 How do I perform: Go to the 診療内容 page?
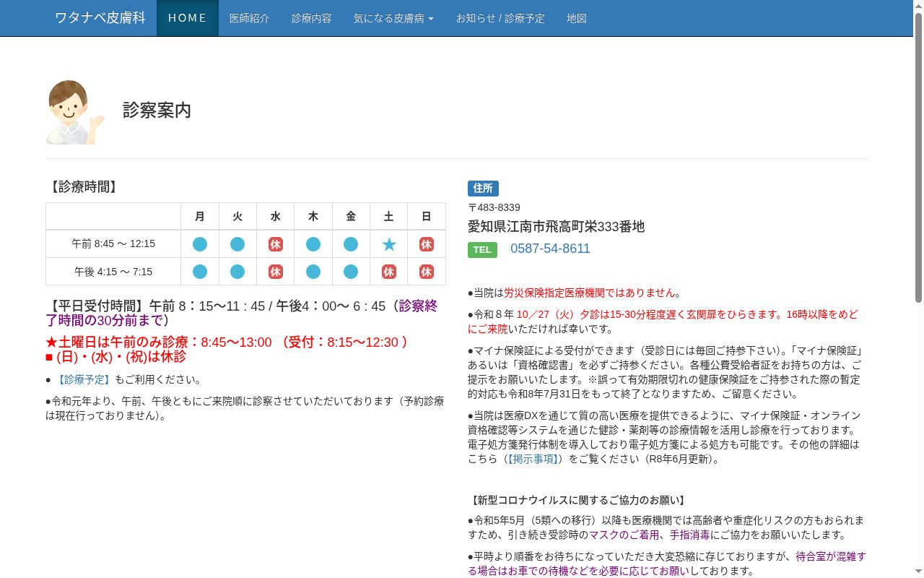312,18
